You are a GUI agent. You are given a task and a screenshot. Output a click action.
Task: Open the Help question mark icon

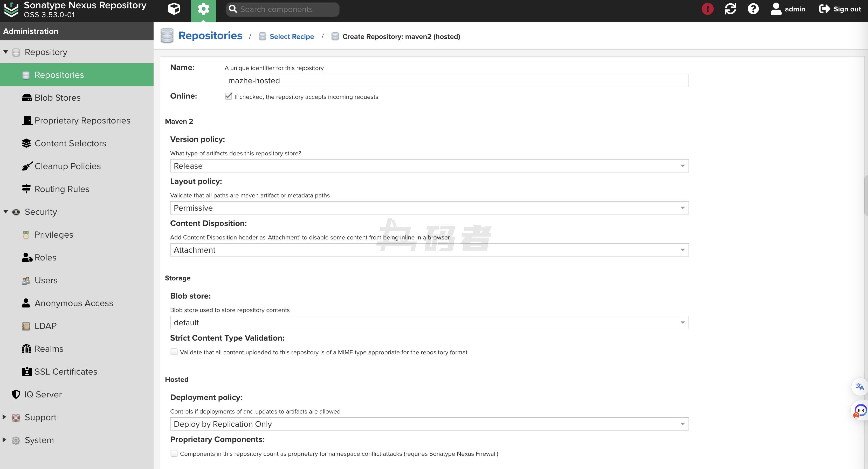(753, 9)
